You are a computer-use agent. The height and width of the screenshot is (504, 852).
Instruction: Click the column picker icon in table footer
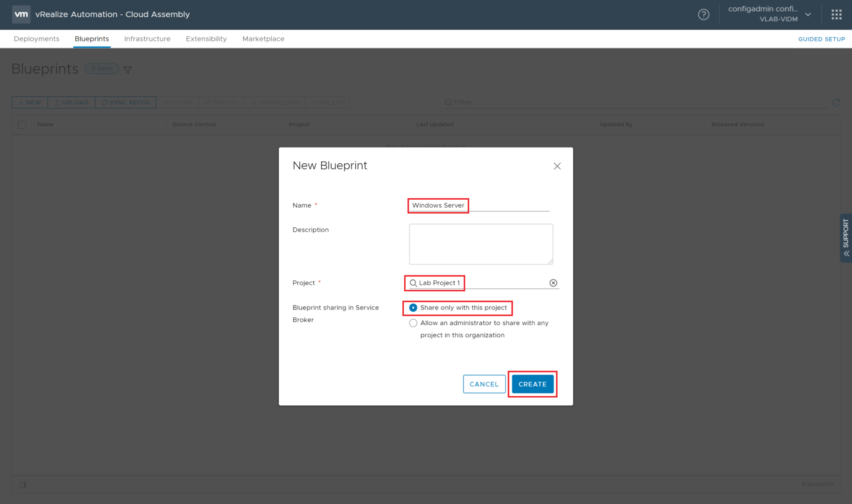click(22, 484)
